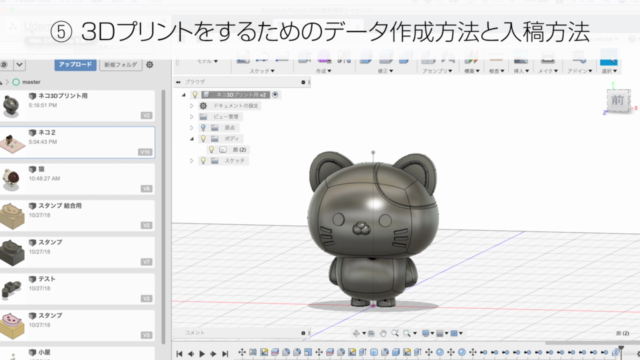Open the スケッチ toolbar menu
The width and height of the screenshot is (640, 360).
pyautogui.click(x=262, y=71)
